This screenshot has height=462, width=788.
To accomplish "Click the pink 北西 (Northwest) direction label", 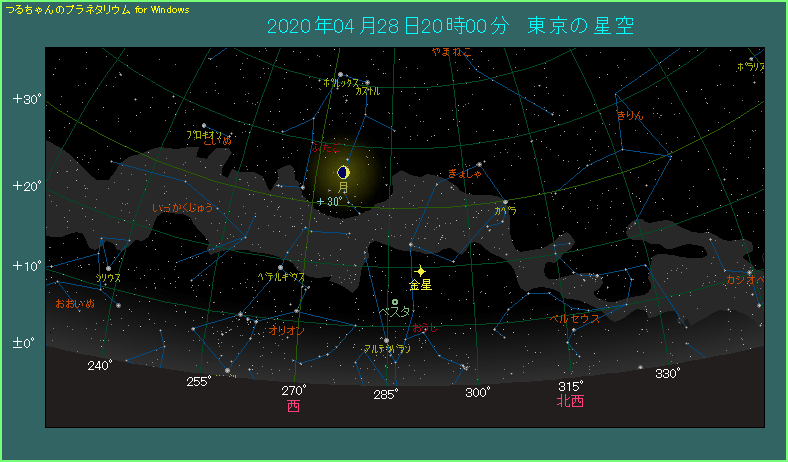I will tap(570, 401).
